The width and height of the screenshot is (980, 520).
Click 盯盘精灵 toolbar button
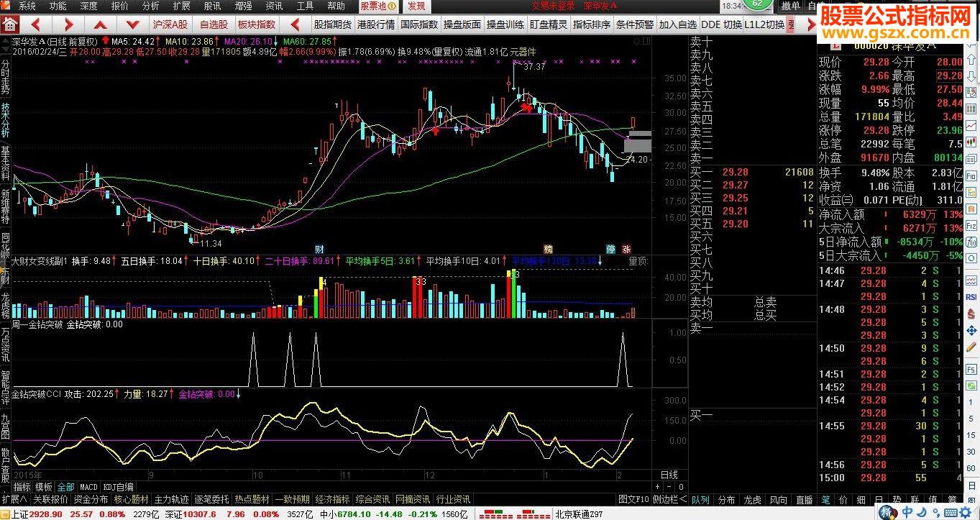(548, 24)
